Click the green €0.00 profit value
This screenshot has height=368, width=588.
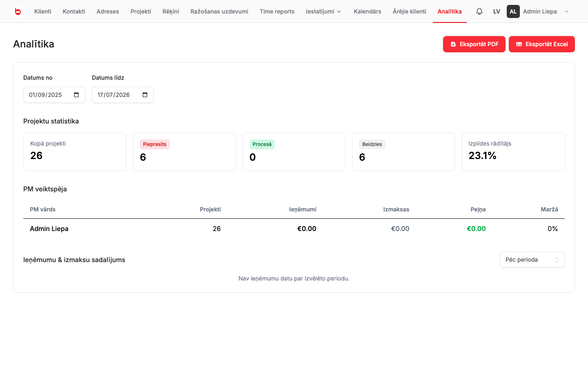pyautogui.click(x=477, y=229)
